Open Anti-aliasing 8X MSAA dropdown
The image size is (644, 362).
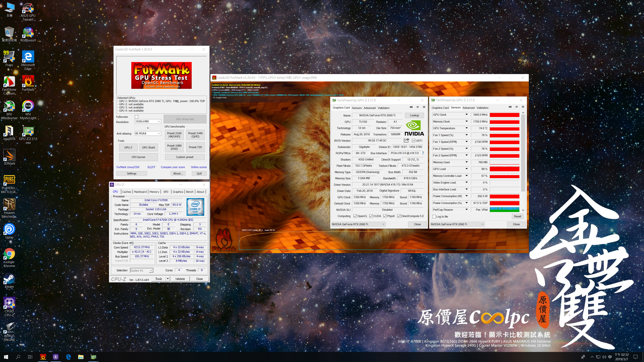[x=148, y=133]
